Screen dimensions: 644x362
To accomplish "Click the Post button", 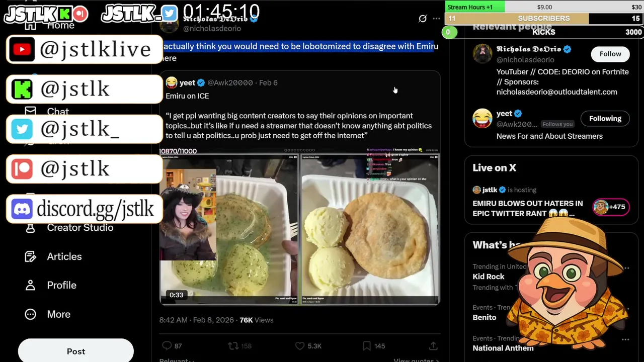I will tap(76, 351).
